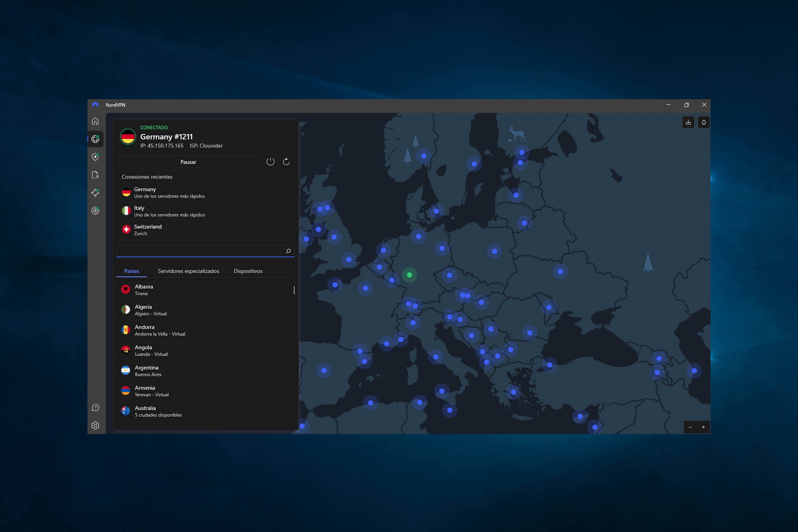Close the NordVPN window
This screenshot has height=532, width=798.
(704, 105)
